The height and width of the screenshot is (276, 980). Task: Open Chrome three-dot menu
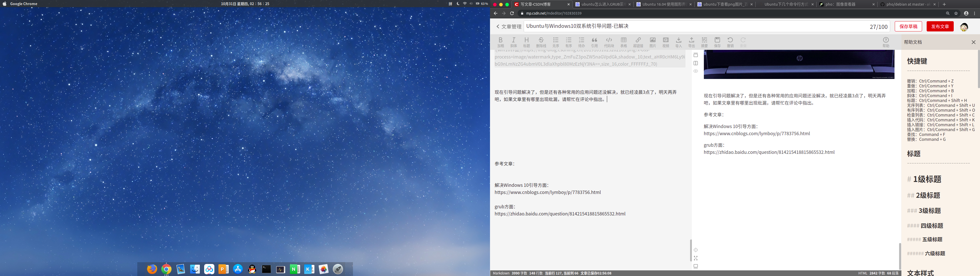975,13
